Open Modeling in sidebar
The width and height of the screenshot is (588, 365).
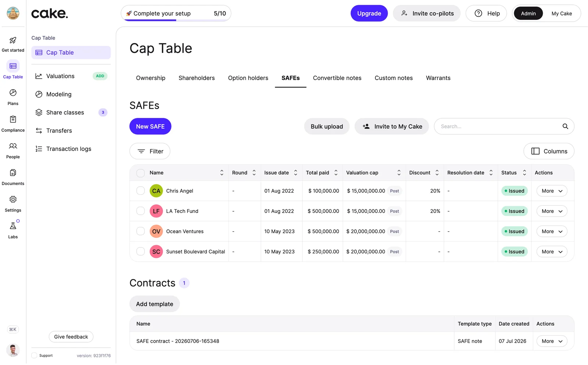pos(71,94)
